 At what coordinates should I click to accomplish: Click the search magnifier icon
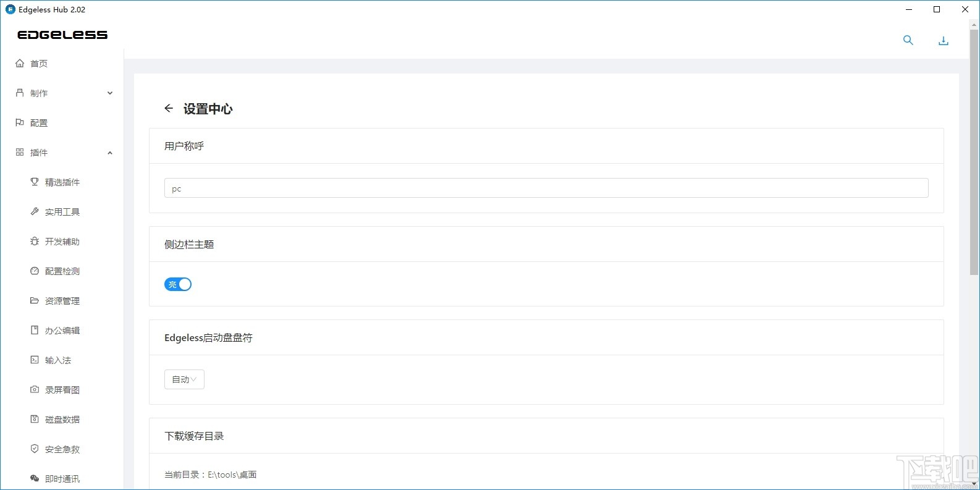pyautogui.click(x=908, y=40)
